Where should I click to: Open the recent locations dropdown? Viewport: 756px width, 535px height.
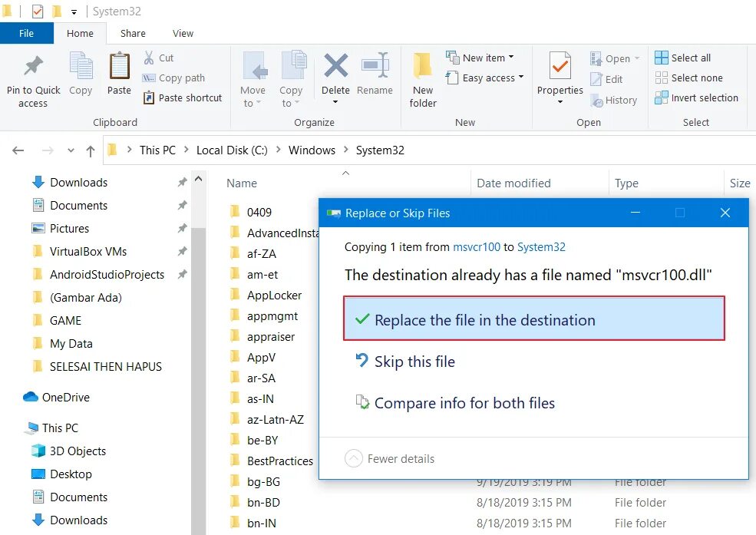point(71,150)
